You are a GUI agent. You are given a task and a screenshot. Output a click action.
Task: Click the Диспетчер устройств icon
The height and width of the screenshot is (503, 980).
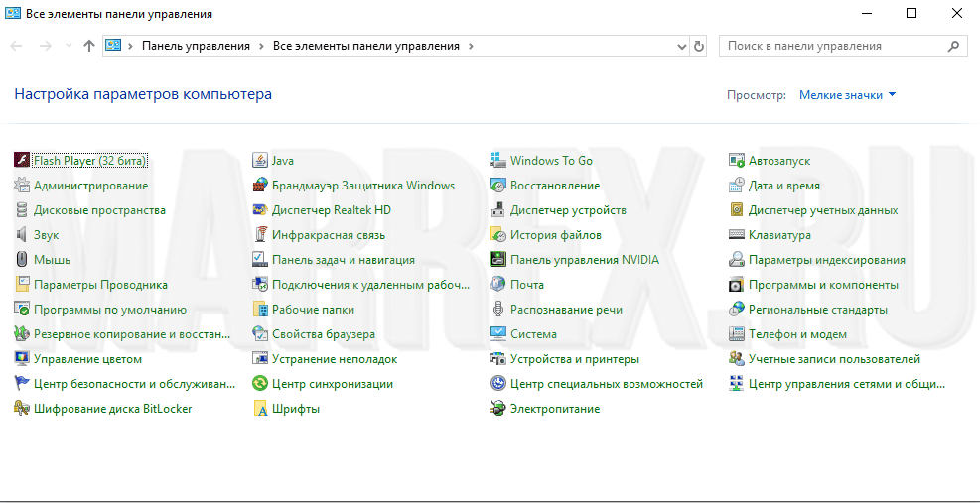pos(498,210)
